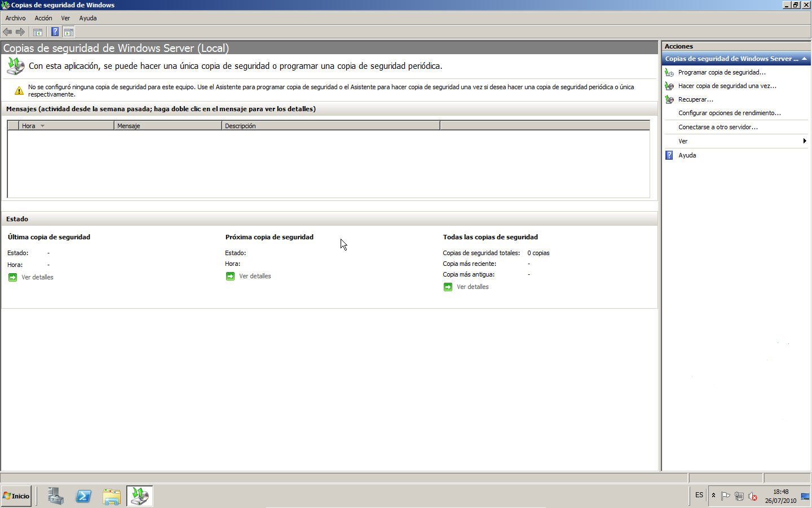The width and height of the screenshot is (812, 508).
Task: Toggle the console tree pane toolbar icon
Action: [x=38, y=32]
